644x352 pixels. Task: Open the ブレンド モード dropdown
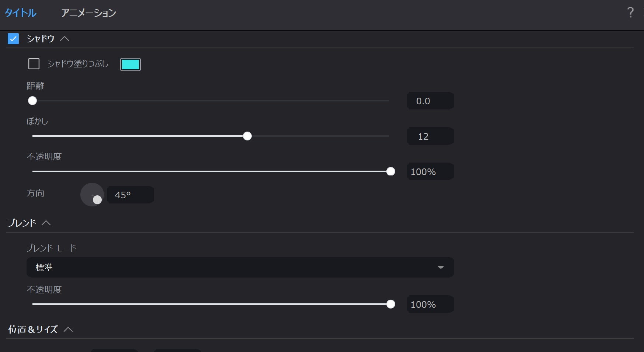tap(240, 267)
